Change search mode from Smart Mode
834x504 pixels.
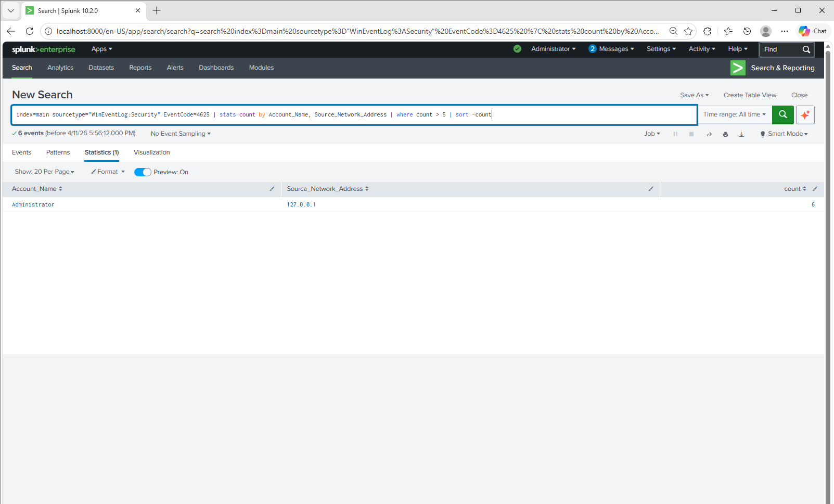784,134
